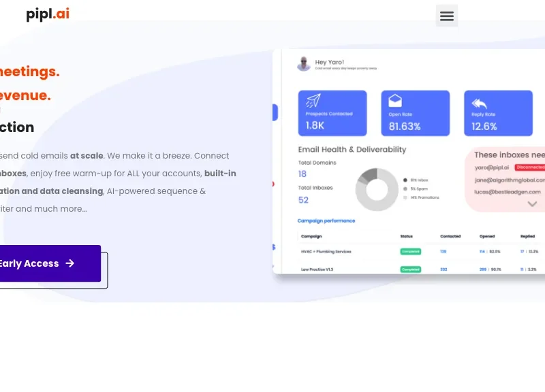Click the pipl.ai logo
The image size is (545, 392).
pyautogui.click(x=47, y=14)
